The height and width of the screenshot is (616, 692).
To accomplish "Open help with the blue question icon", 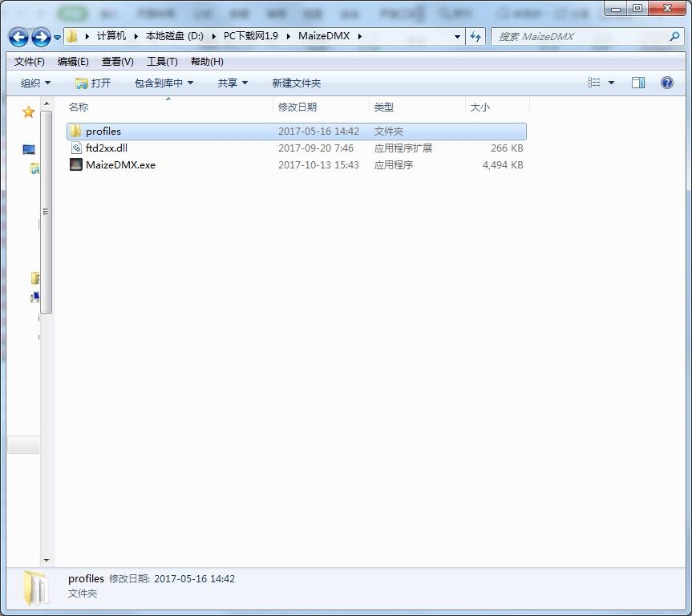I will click(667, 83).
